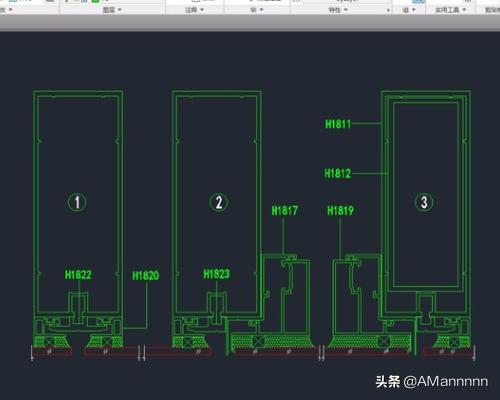Image resolution: width=500 pixels, height=400 pixels.
Task: Open the 实用工具 (Utilities) panel menu
Action: 450,10
